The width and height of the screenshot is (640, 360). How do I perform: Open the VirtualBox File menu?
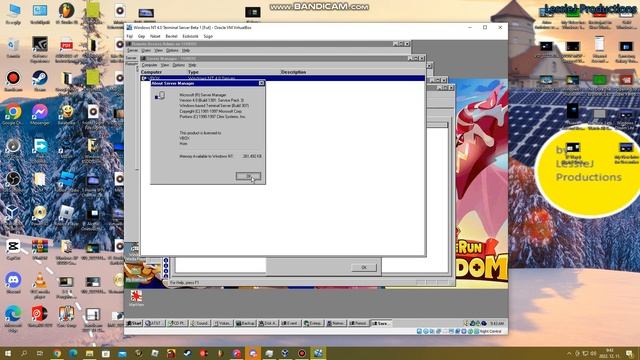click(x=129, y=36)
